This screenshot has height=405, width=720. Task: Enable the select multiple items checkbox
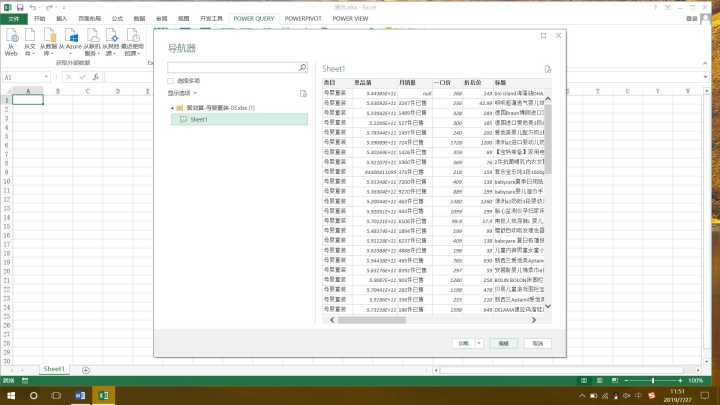coord(171,80)
